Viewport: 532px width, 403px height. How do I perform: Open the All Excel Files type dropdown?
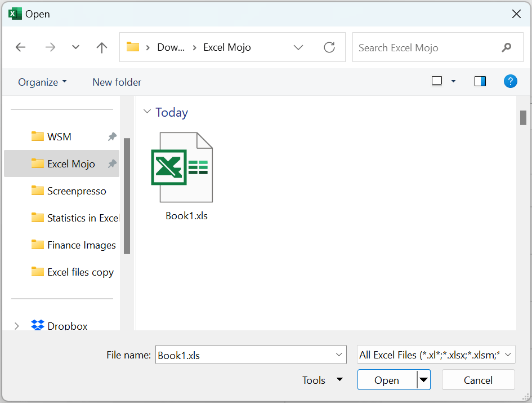[x=507, y=355]
